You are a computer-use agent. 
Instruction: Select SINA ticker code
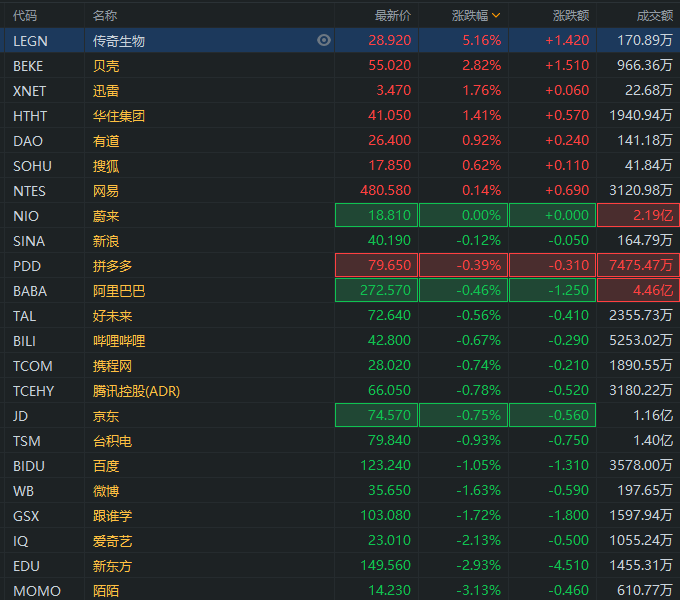tap(29, 241)
